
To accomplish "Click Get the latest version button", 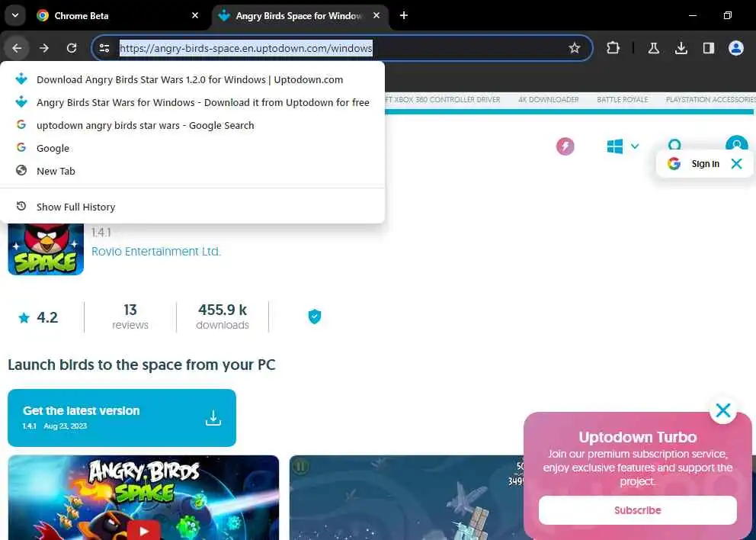I will [122, 418].
